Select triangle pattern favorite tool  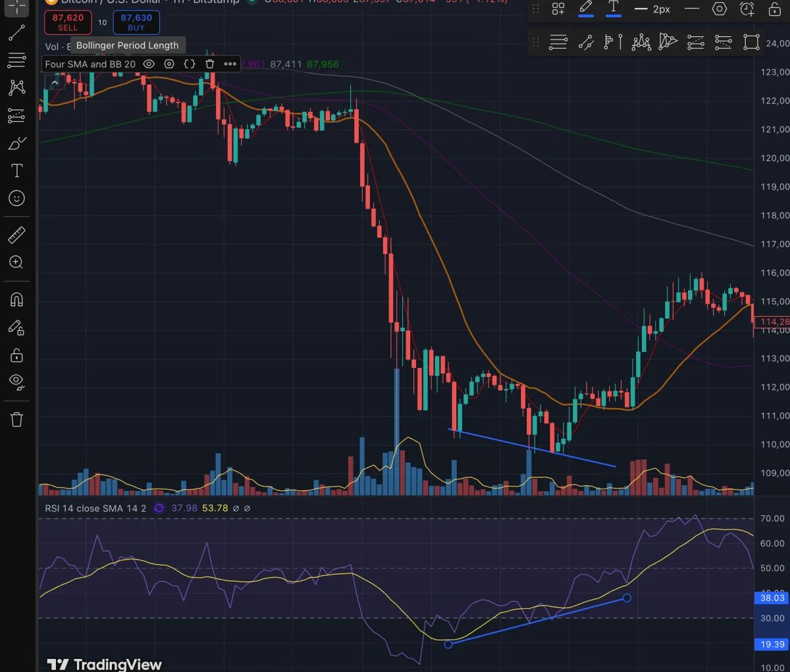[x=668, y=42]
